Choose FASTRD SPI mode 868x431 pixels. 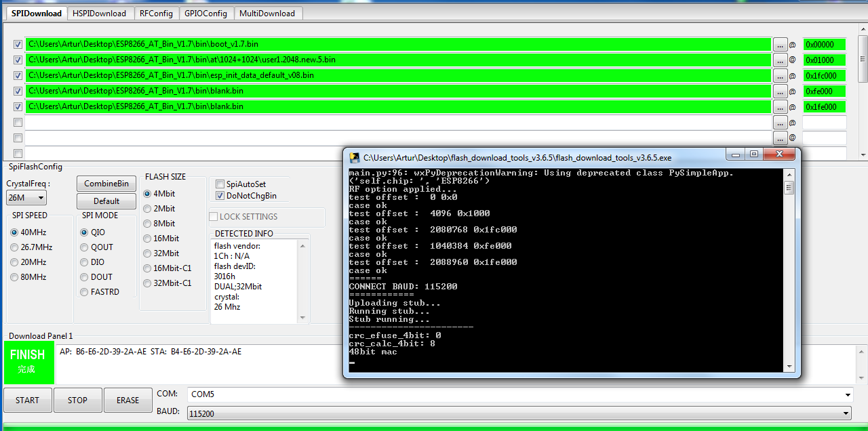(85, 292)
